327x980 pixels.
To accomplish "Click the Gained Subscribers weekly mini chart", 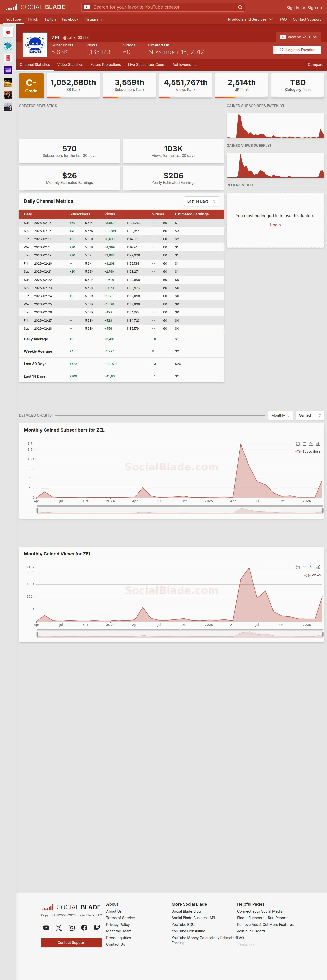I will (275, 125).
